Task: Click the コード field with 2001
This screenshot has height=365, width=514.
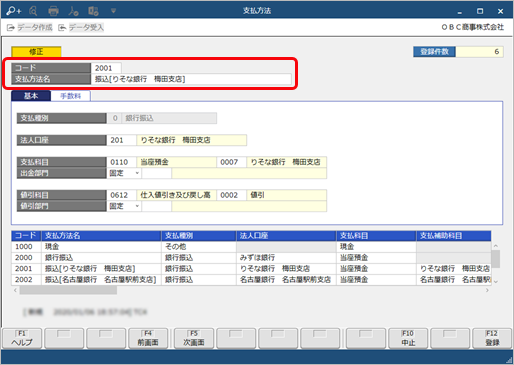Action: (x=106, y=68)
